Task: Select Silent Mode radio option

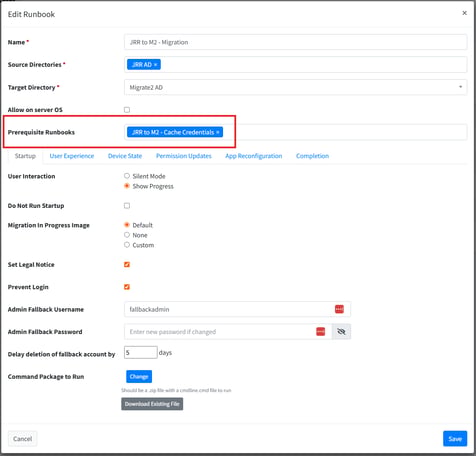Action: tap(127, 176)
